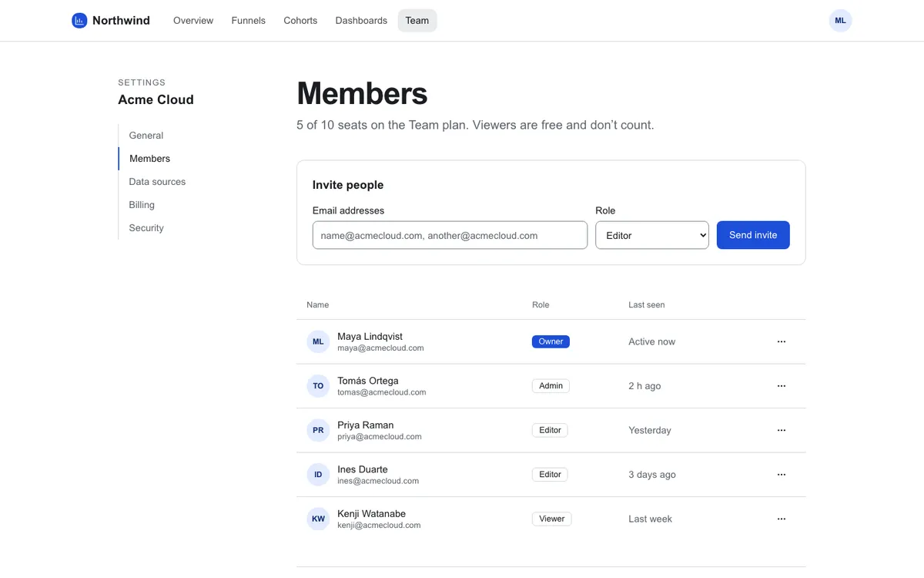Screen dimensions: 924x578
Task: Click Maya Lindqvist's ML row avatar
Action: click(x=318, y=341)
